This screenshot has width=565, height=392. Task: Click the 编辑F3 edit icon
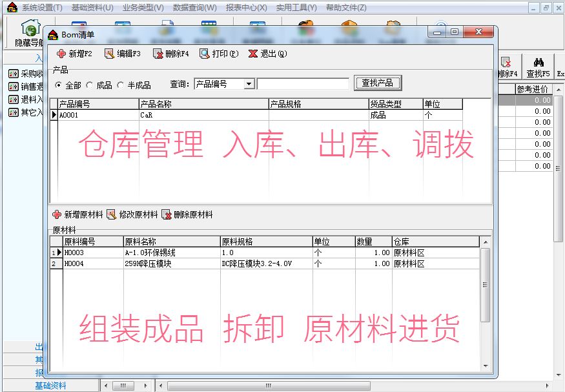[x=109, y=54]
